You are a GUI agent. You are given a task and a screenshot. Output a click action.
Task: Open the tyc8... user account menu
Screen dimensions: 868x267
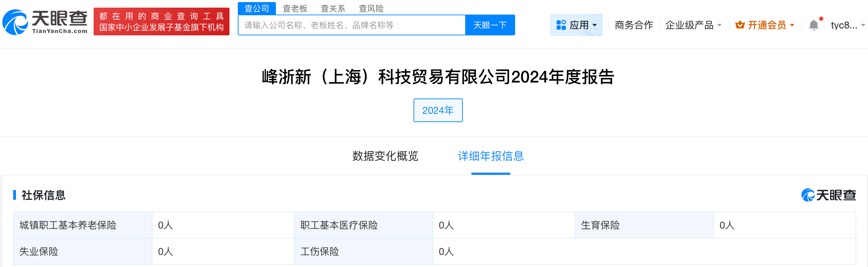[848, 25]
